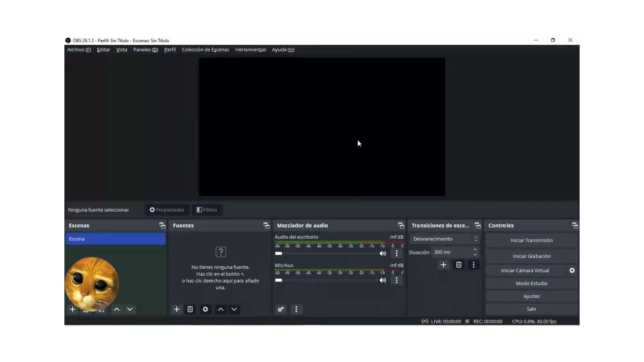This screenshot has width=644, height=362.
Task: Pop out the Mezclador de audio panel
Action: click(401, 225)
